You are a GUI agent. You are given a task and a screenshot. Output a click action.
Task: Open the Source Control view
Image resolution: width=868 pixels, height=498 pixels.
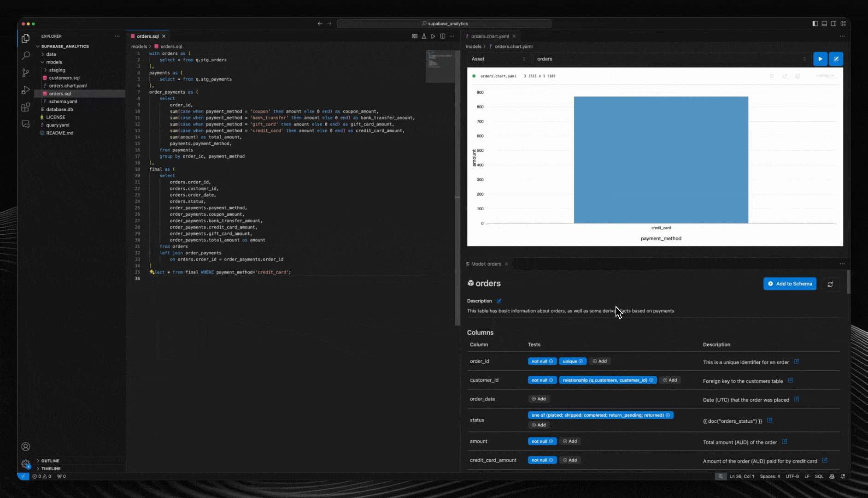tap(25, 73)
